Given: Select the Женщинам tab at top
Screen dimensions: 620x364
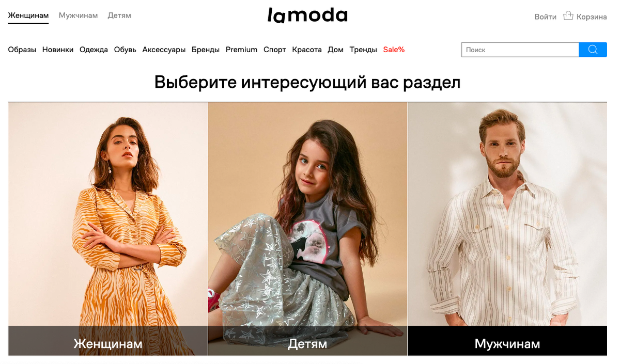Looking at the screenshot, I should [x=28, y=15].
